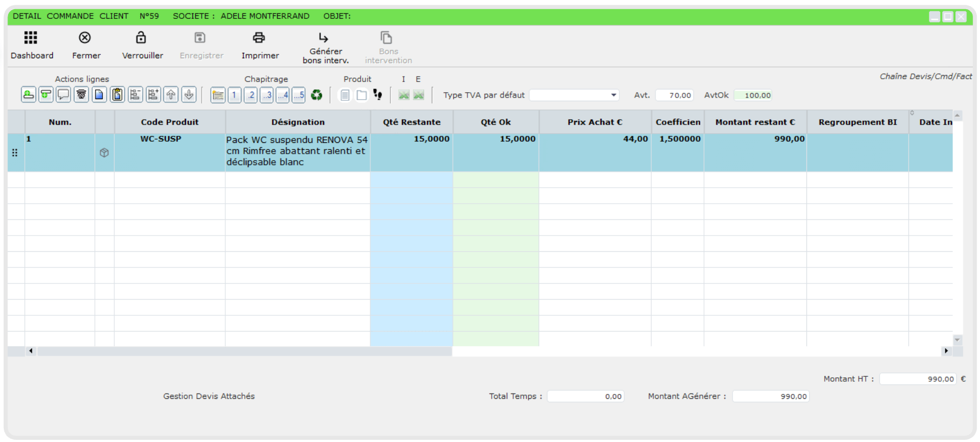Click the horizontal scrollbar left arrow

coord(31,351)
